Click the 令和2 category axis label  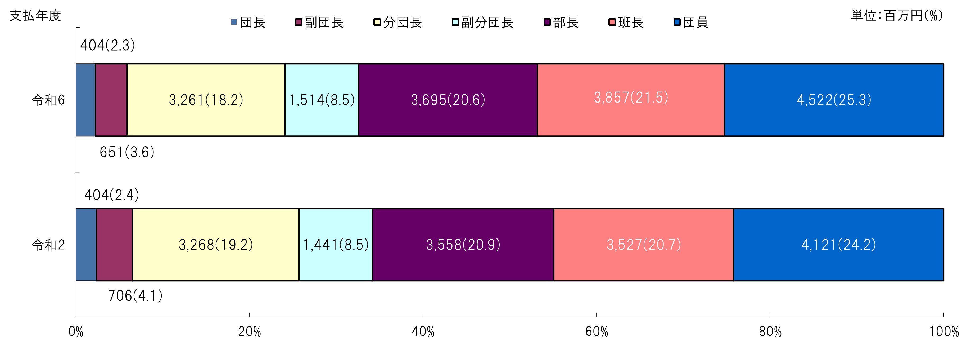pos(48,245)
